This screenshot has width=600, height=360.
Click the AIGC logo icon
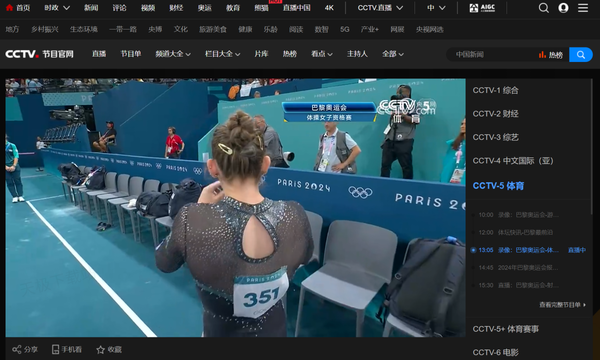coord(482,8)
